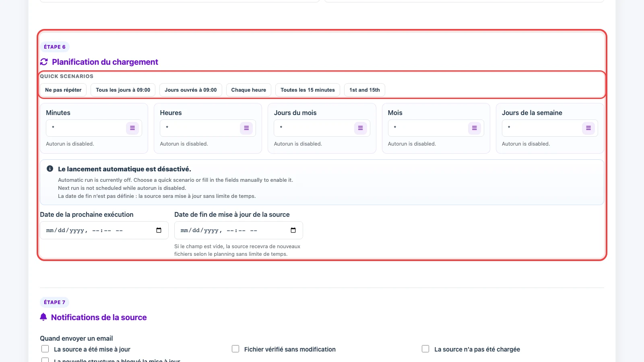Click the info icon in autorun notice

point(50,169)
